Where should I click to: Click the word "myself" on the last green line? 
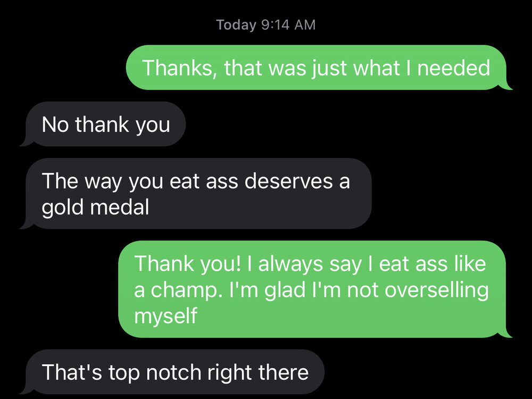(x=165, y=316)
